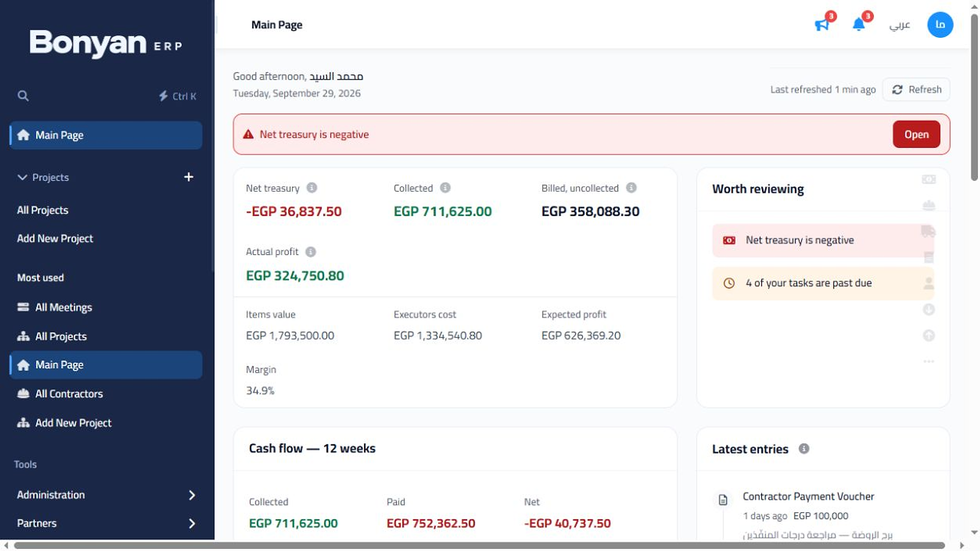
Task: Click the plus icon beside Projects
Action: click(188, 177)
